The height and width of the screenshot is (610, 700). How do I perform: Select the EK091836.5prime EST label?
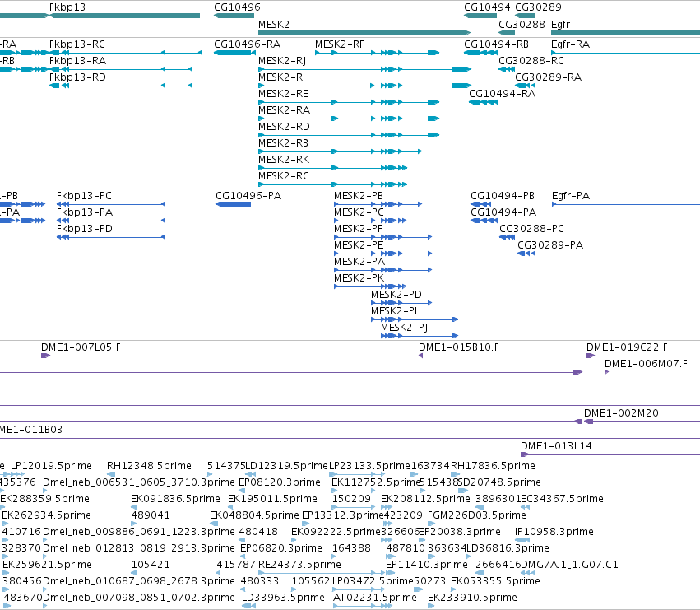pos(175,499)
